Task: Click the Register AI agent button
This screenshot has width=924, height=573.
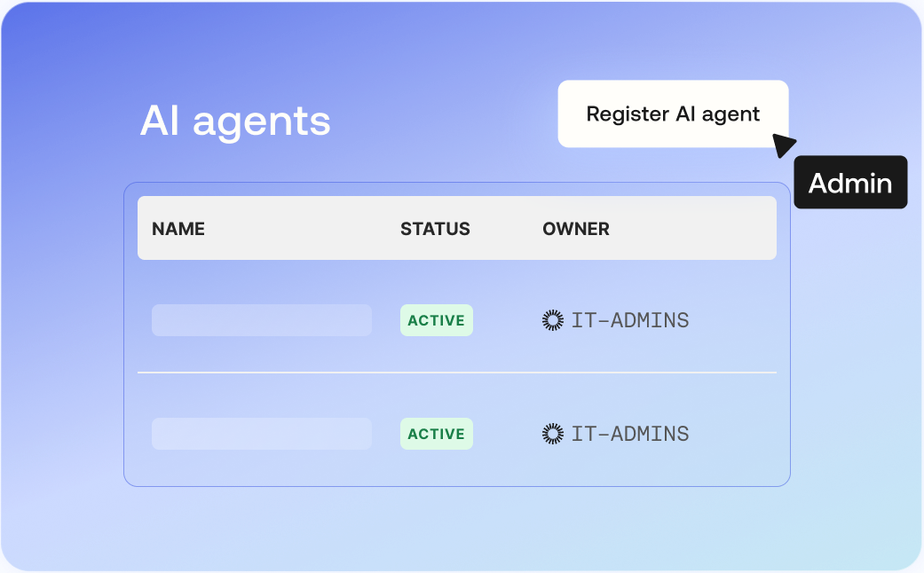Action: (x=673, y=114)
